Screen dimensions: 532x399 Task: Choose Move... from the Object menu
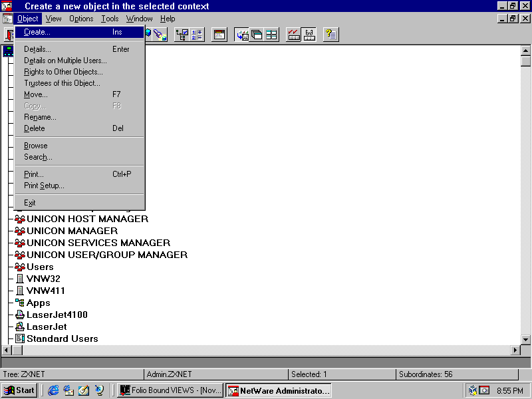coord(80,94)
